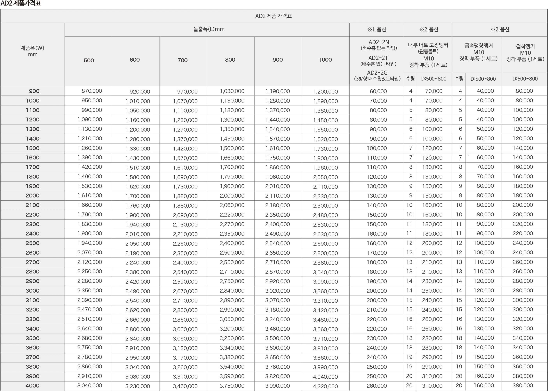Screen dimensions: 548x392
Task: Click the 2500 product width row header
Action: (x=33, y=243)
